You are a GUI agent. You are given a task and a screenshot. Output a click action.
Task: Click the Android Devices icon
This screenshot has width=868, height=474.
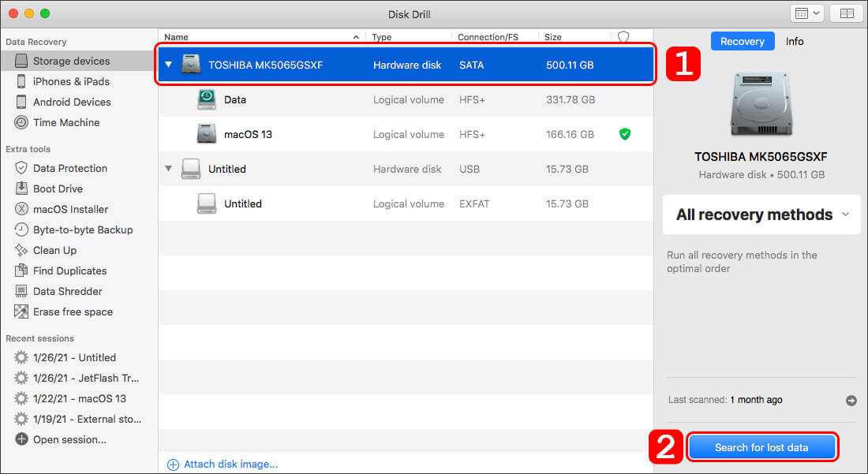[21, 102]
